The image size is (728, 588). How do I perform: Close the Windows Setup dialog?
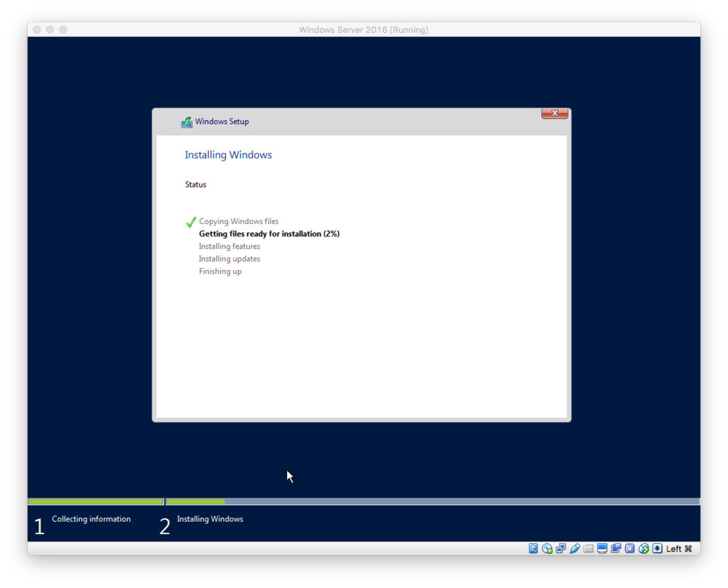click(555, 113)
